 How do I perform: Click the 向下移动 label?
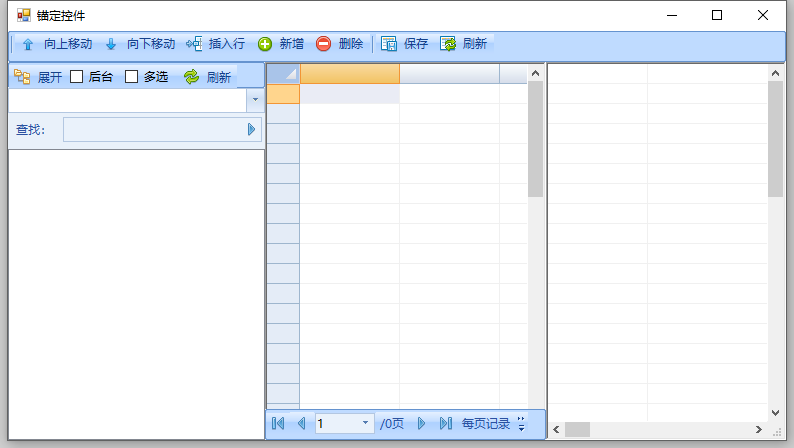[151, 44]
